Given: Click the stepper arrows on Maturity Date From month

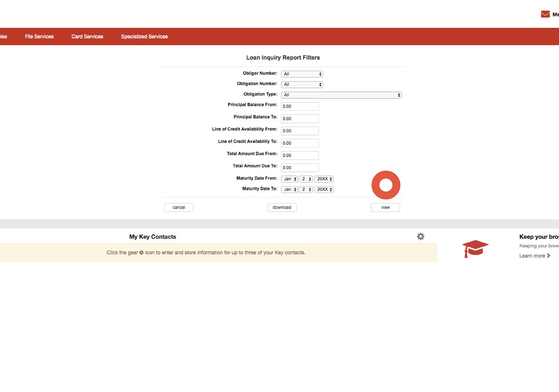Looking at the screenshot, I should (294, 179).
